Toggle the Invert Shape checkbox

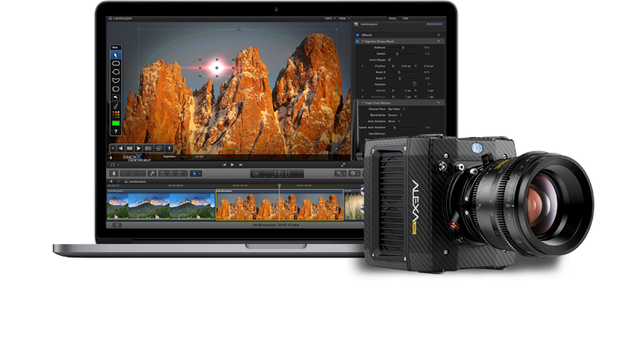(x=390, y=60)
